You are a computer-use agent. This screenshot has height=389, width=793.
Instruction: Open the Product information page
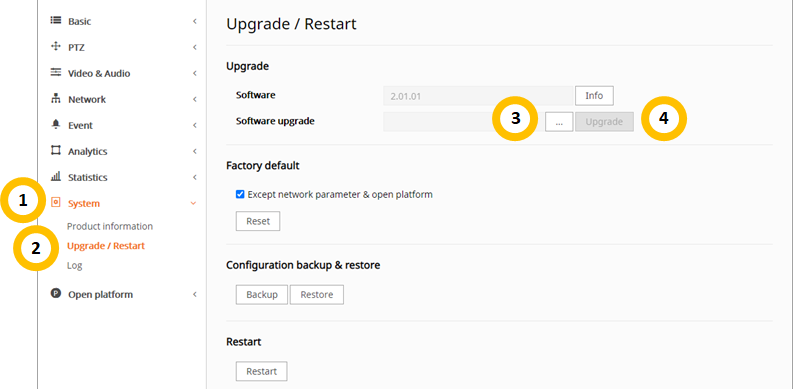(110, 226)
